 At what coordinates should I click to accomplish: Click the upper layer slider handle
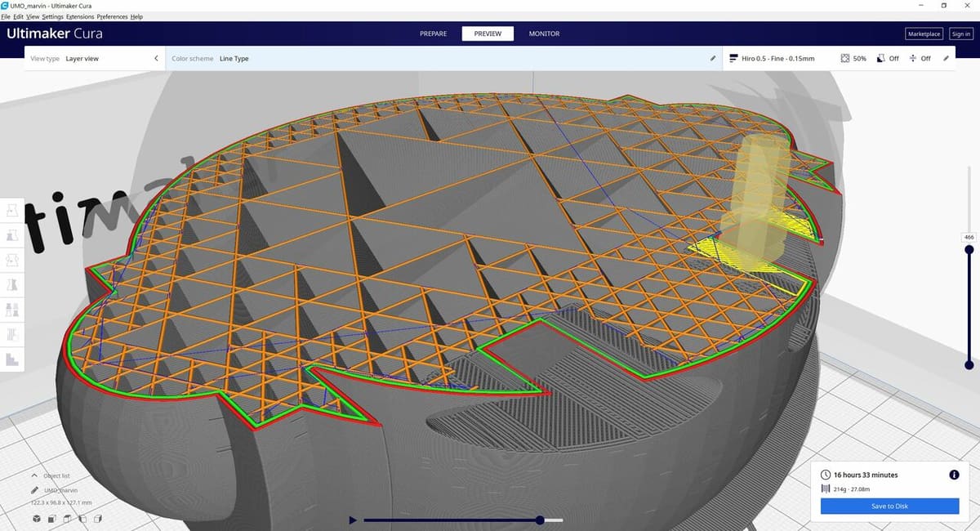pos(969,250)
